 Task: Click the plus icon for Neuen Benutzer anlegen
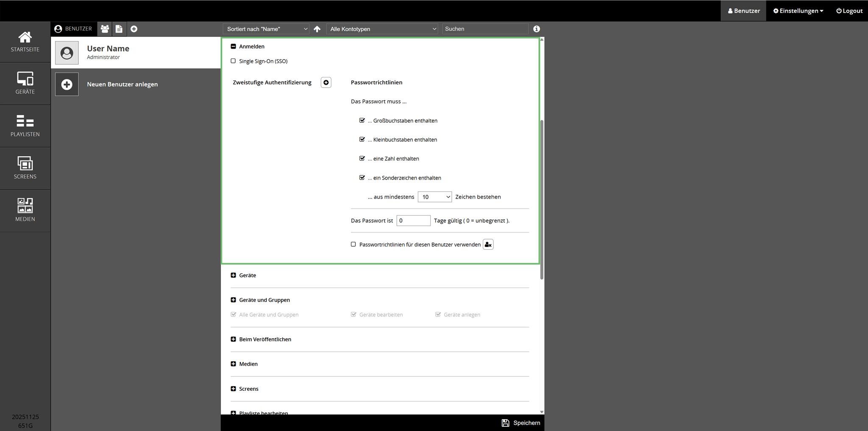tap(67, 84)
